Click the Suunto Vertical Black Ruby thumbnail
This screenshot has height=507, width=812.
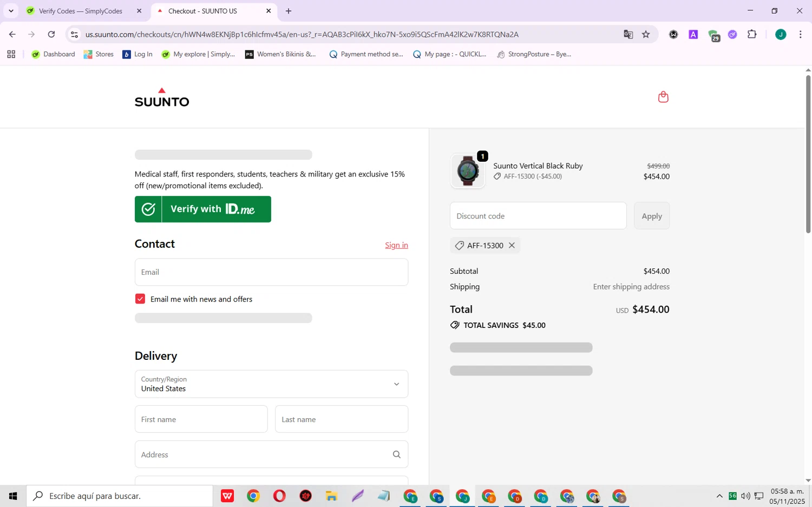click(468, 171)
